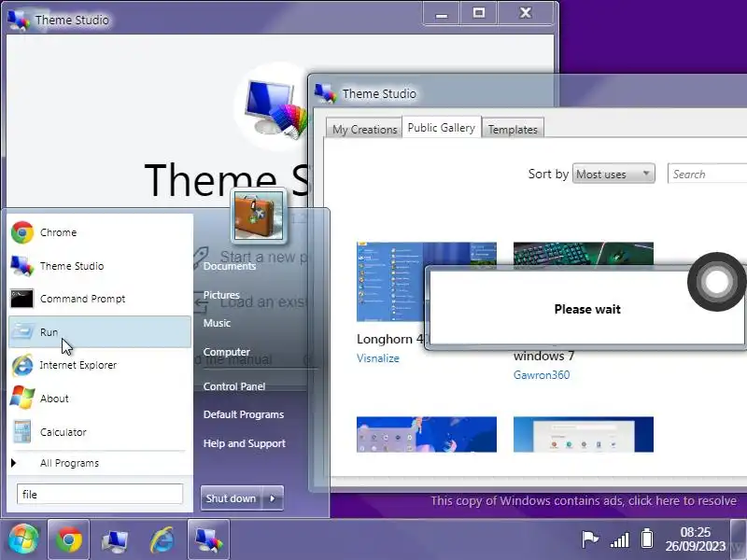Expand All Programs in the Start menu
Screen dimensions: 747x560
pos(100,463)
